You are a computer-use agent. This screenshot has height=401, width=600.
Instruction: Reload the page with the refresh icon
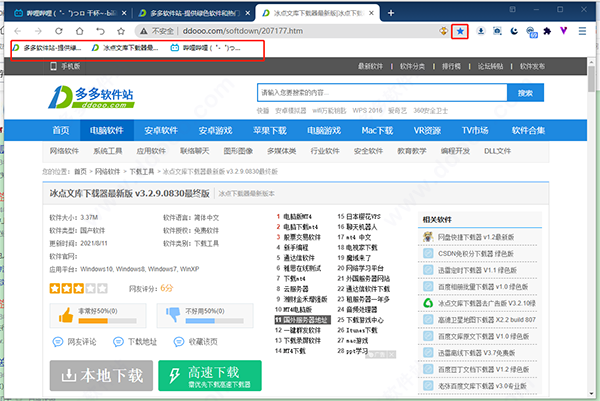click(x=59, y=31)
